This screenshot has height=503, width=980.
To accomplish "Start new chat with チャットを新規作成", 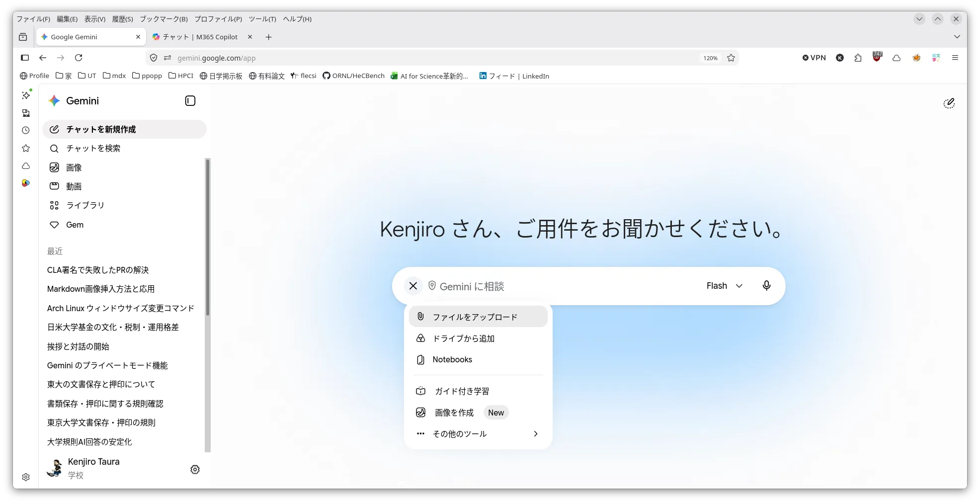I will pos(124,129).
